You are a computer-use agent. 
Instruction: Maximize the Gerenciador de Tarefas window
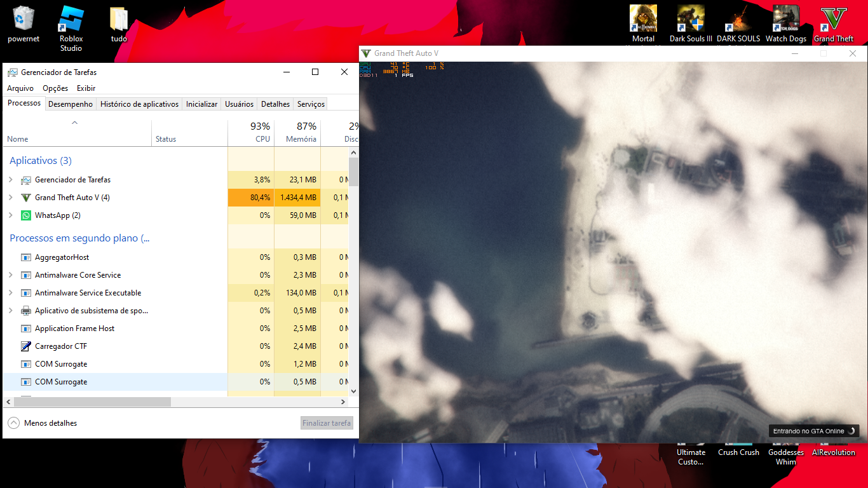(315, 72)
